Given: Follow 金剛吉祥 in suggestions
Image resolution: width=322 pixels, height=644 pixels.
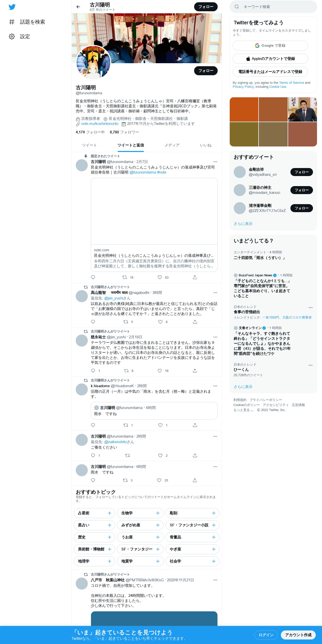Looking at the screenshot, I should 302,172.
